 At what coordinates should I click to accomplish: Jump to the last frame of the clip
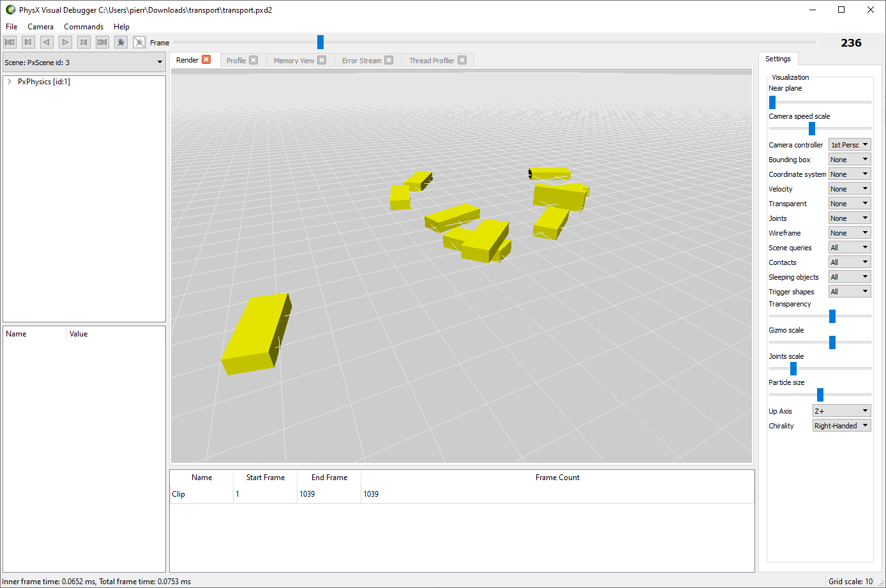point(102,41)
